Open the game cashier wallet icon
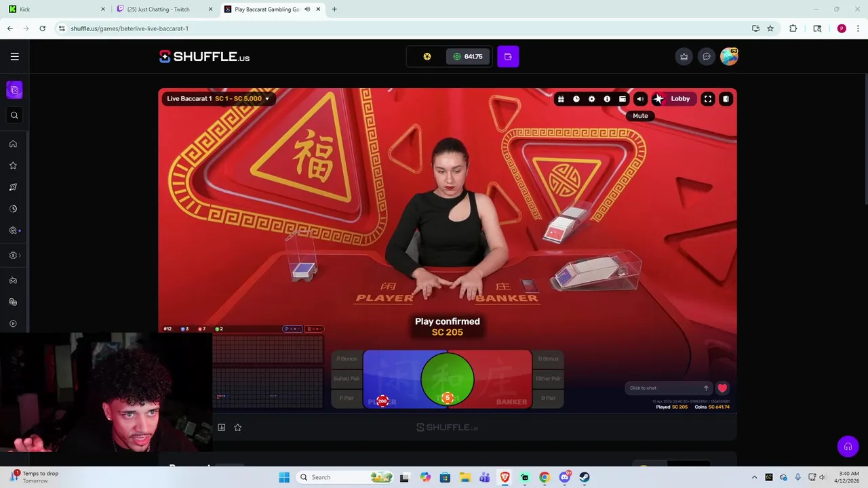868x488 pixels. pos(623,99)
